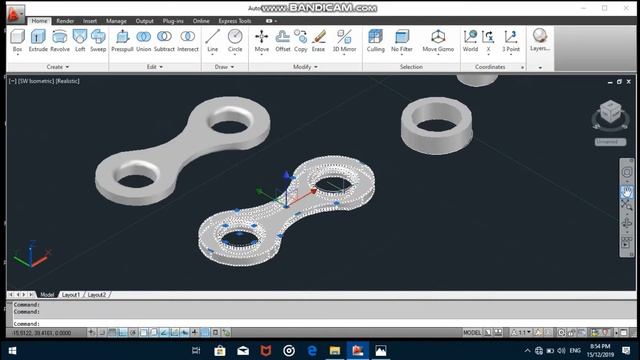Activate Pan on the navigation bar

(x=627, y=191)
